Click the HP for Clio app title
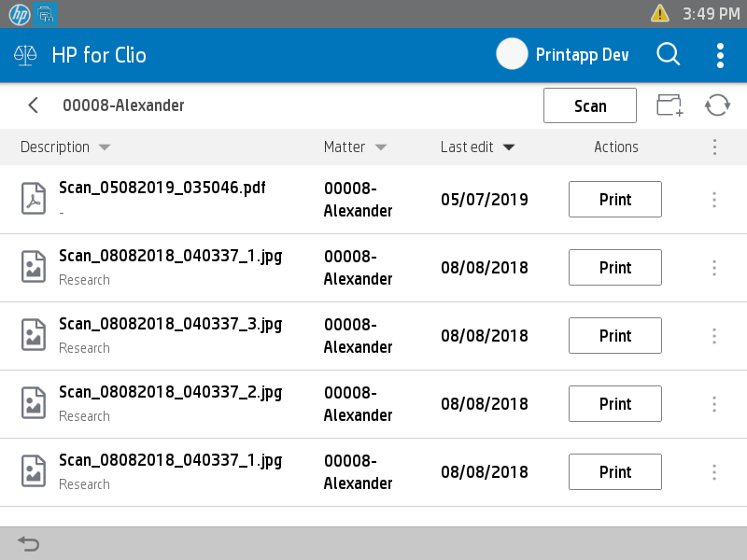Viewport: 747px width, 560px height. [x=99, y=55]
